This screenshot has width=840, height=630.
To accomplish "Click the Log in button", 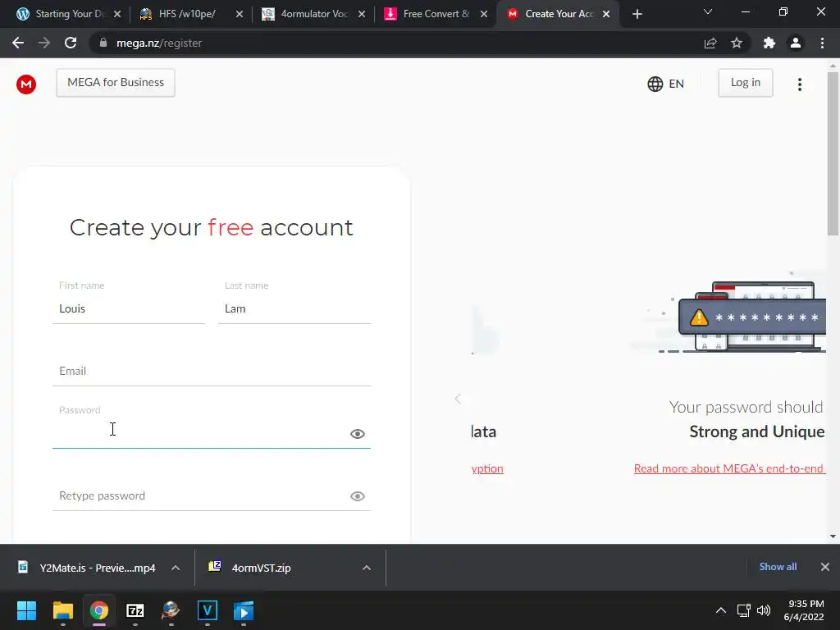I will pyautogui.click(x=745, y=83).
